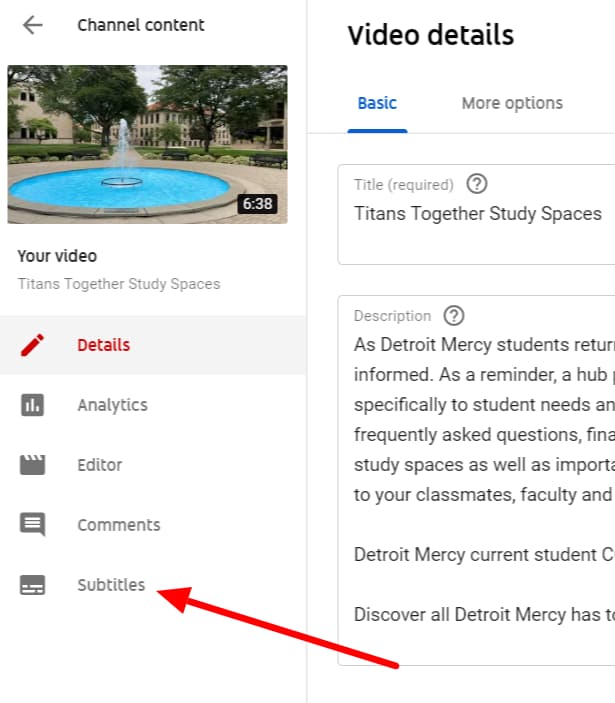Switch to the More options tab

click(512, 104)
